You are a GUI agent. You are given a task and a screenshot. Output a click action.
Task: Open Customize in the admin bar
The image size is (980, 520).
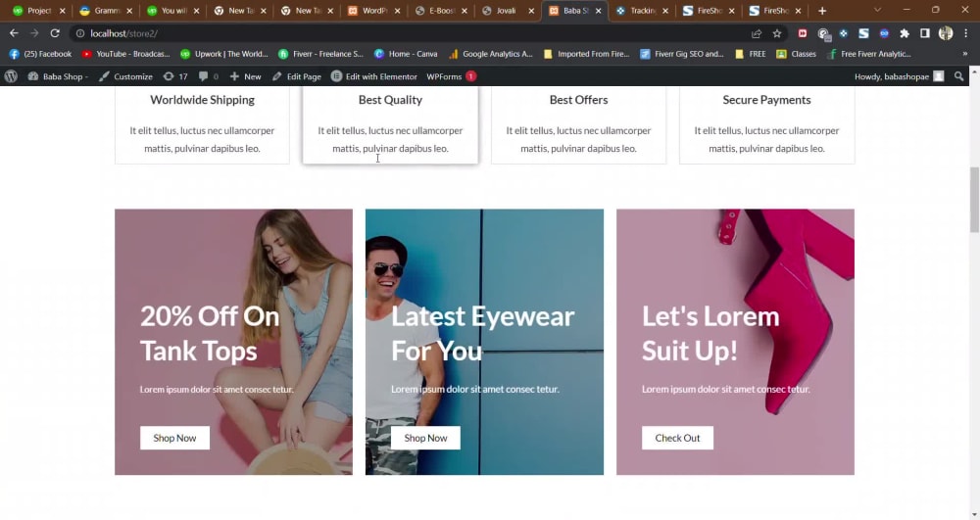[125, 76]
